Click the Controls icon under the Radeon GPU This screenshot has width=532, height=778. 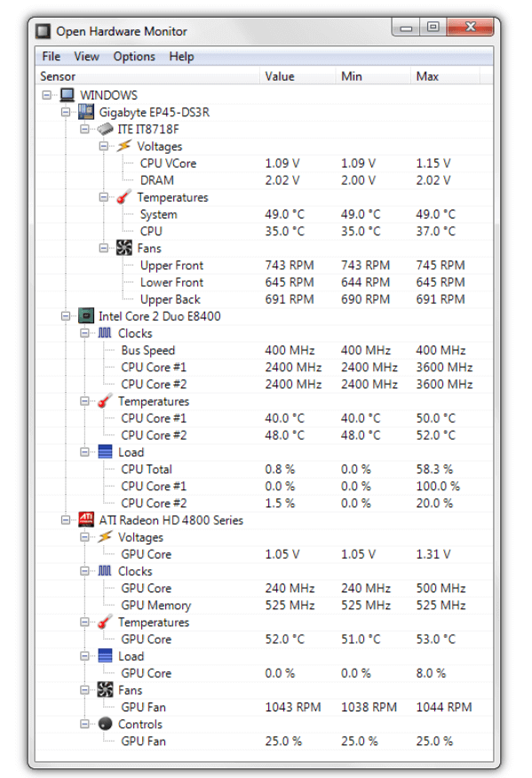point(104,724)
